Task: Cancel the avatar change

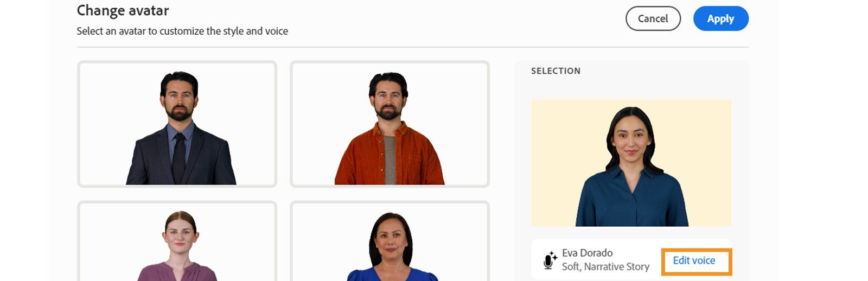Action: (653, 18)
